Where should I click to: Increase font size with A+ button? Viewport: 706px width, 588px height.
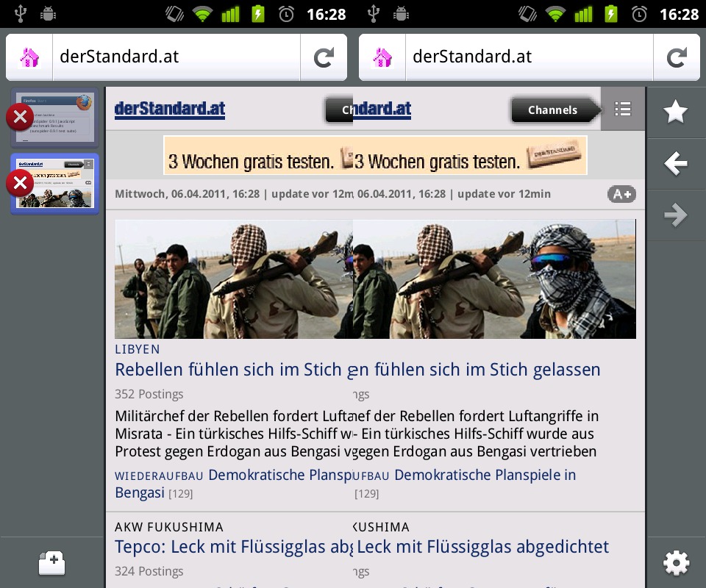622,194
